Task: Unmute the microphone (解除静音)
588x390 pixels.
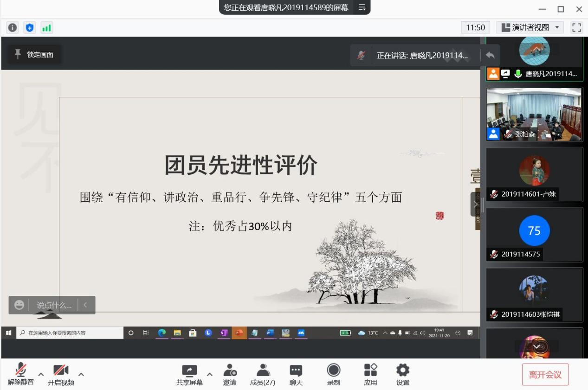Action: [21, 374]
